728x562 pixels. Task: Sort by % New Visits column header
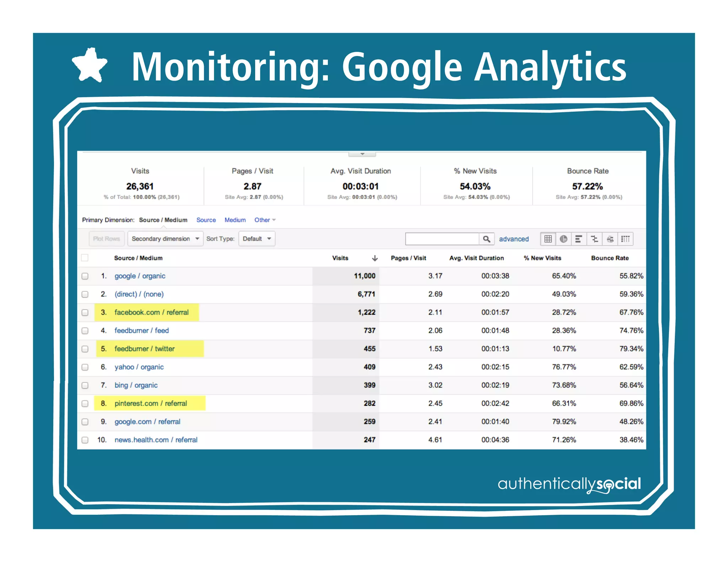coord(542,258)
